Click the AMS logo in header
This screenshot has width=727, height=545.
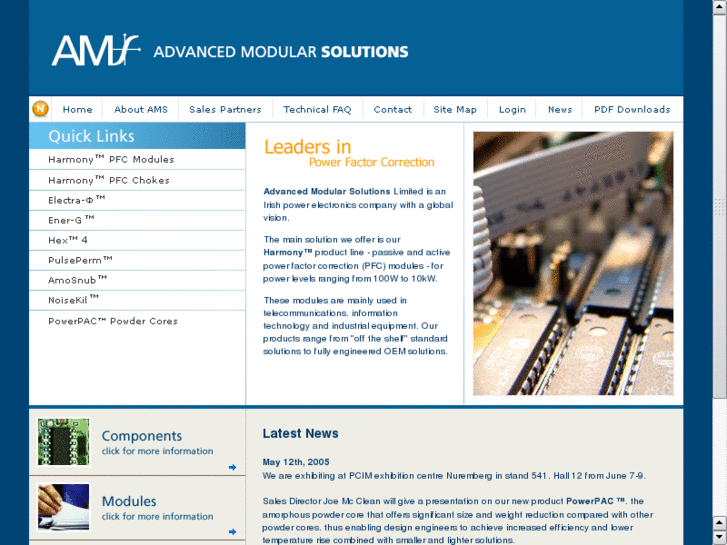click(x=96, y=50)
